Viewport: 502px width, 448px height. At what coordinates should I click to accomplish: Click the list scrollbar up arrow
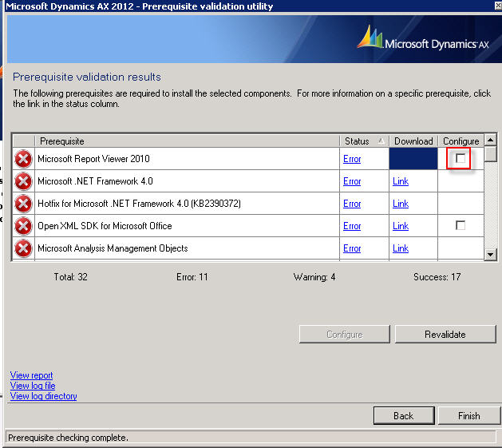tap(491, 140)
